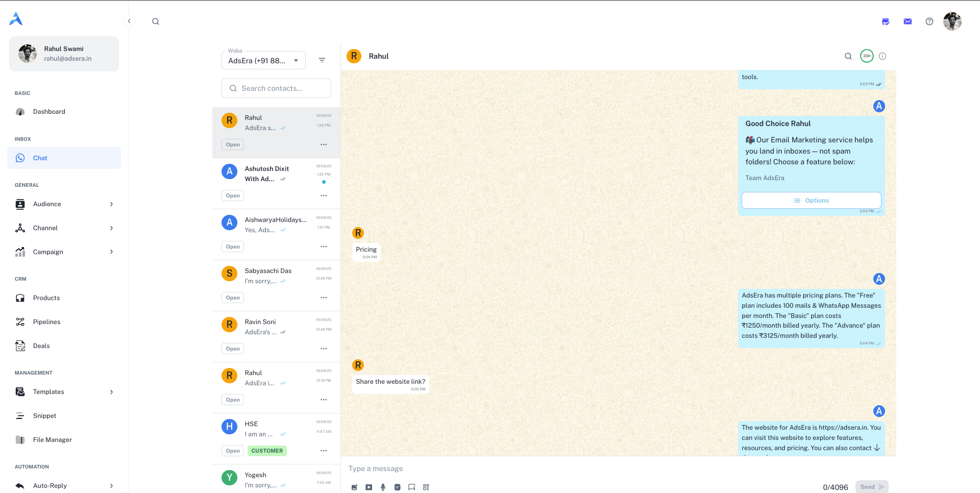Click the CUSTOMER tag on HSE chat
The width and height of the screenshot is (980, 493).
tap(267, 451)
